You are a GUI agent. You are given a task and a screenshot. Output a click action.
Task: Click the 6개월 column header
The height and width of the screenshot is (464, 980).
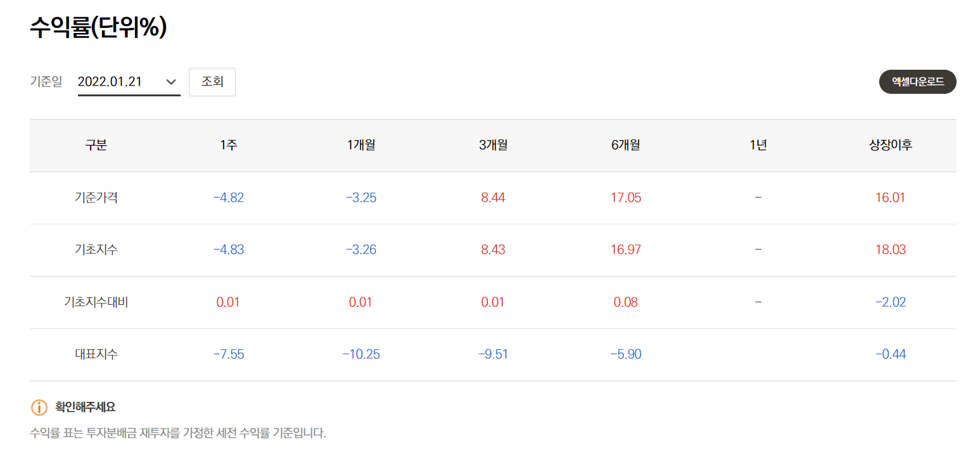point(626,145)
